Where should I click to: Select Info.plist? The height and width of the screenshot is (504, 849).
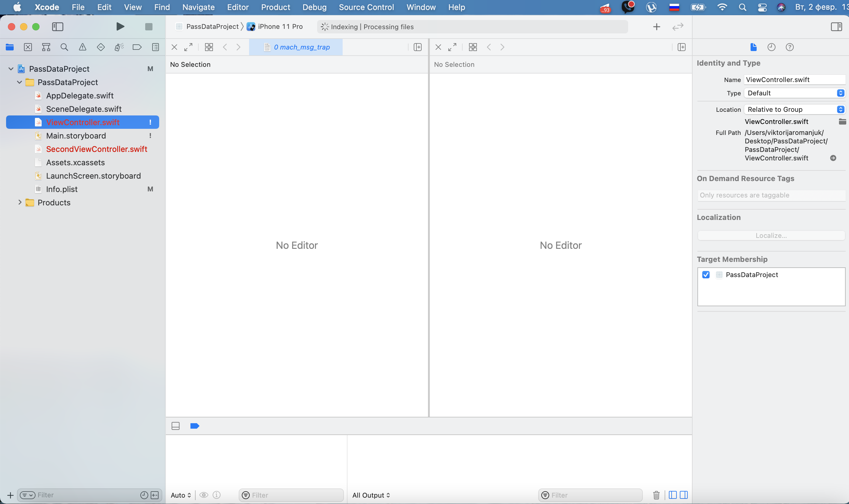(61, 189)
